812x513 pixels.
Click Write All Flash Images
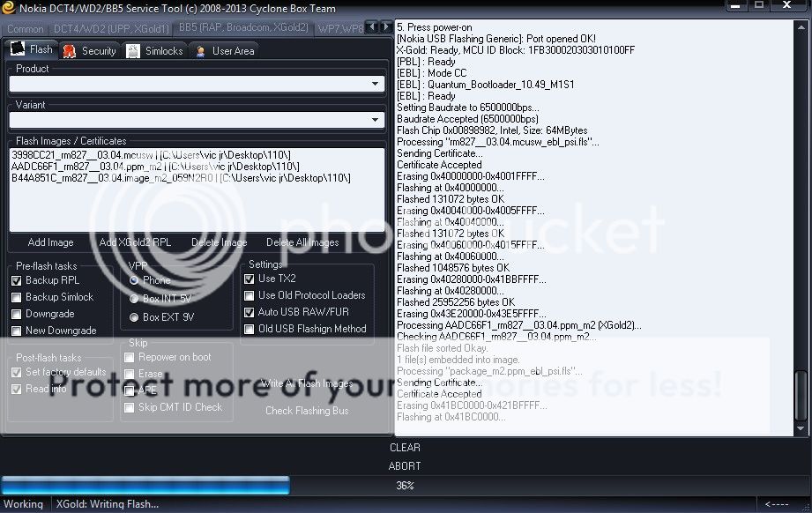click(x=307, y=383)
